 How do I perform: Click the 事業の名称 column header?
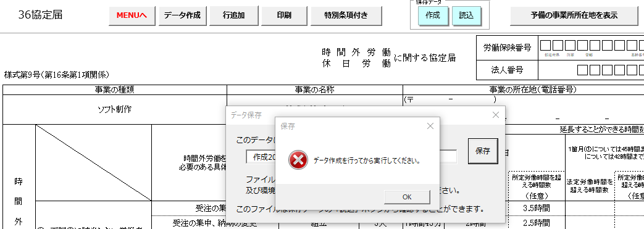(315, 90)
